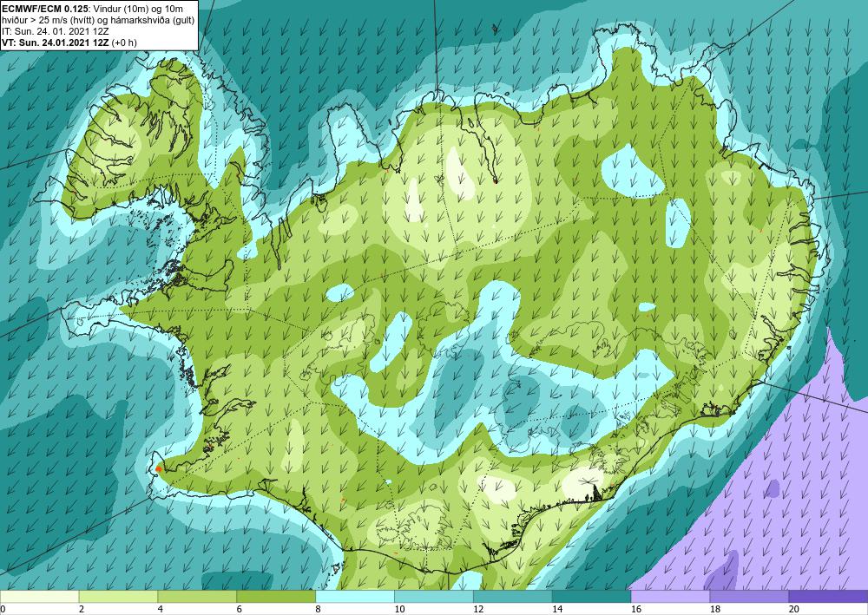Pick the light purple 16–18 m/s legend swatch
This screenshot has width=868, height=615.
[x=670, y=597]
